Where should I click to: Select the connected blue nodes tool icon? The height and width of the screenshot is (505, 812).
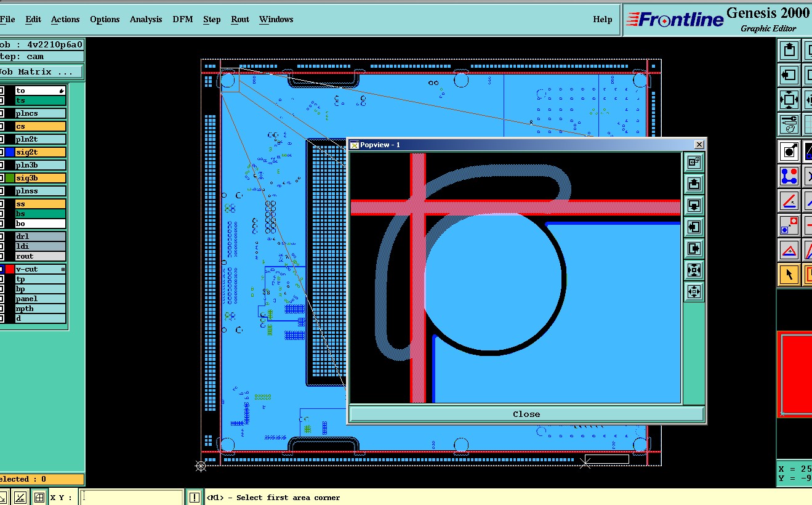pyautogui.click(x=789, y=176)
